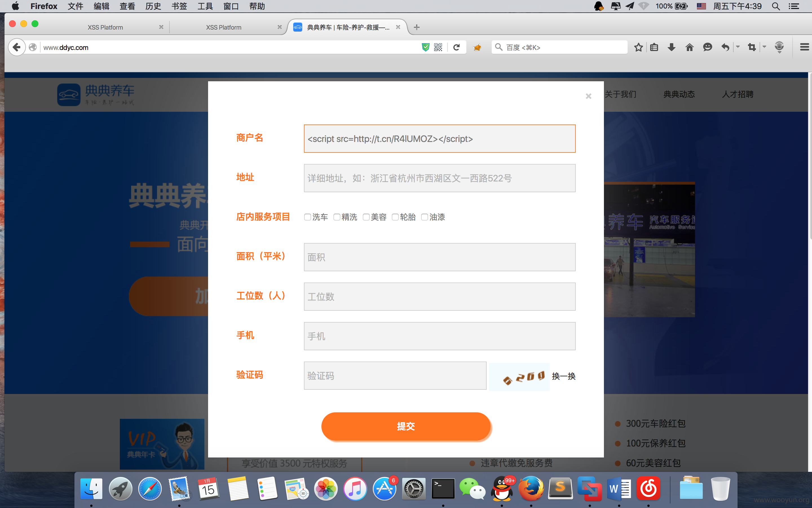Open the 人才招聘 navigation link
The height and width of the screenshot is (508, 812).
click(738, 95)
